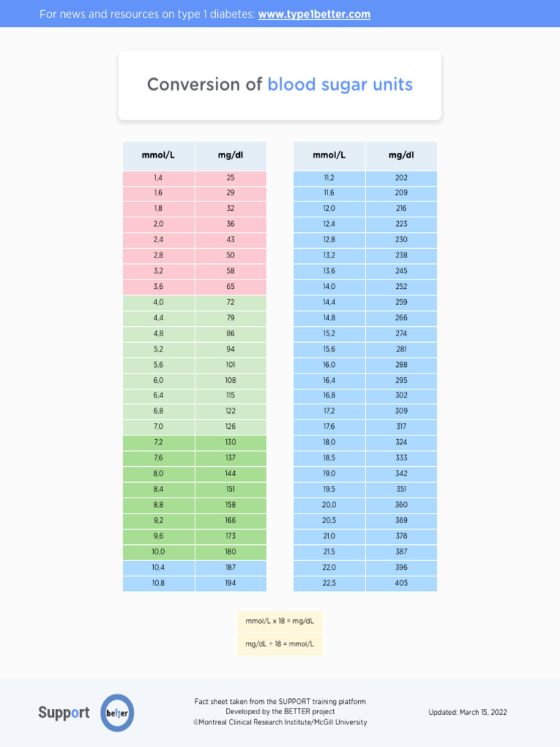The image size is (560, 747).
Task: Select the right mg/dl column header
Action: [401, 155]
